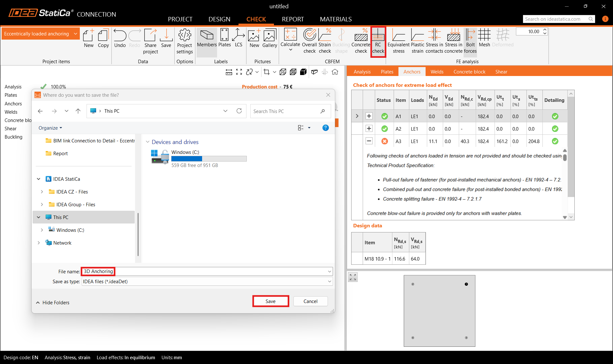Click the Save button in dialog

(270, 301)
